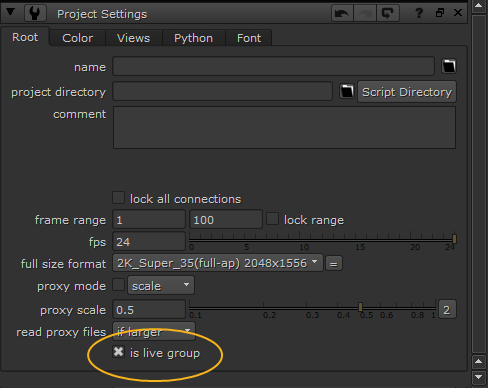This screenshot has height=388, width=488.
Task: Browse for script name file icon
Action: [449, 66]
